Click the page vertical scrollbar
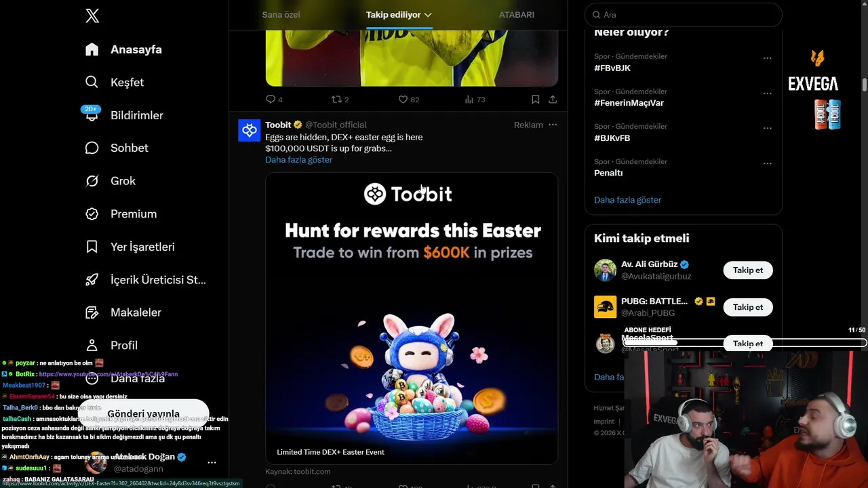The width and height of the screenshot is (868, 488). 864,85
